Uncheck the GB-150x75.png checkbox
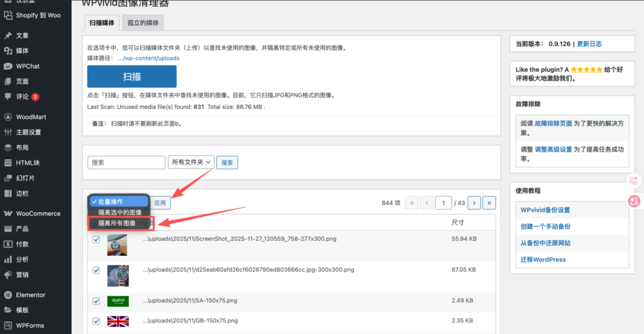Screen dimensions: 644x334 [x=96, y=321]
